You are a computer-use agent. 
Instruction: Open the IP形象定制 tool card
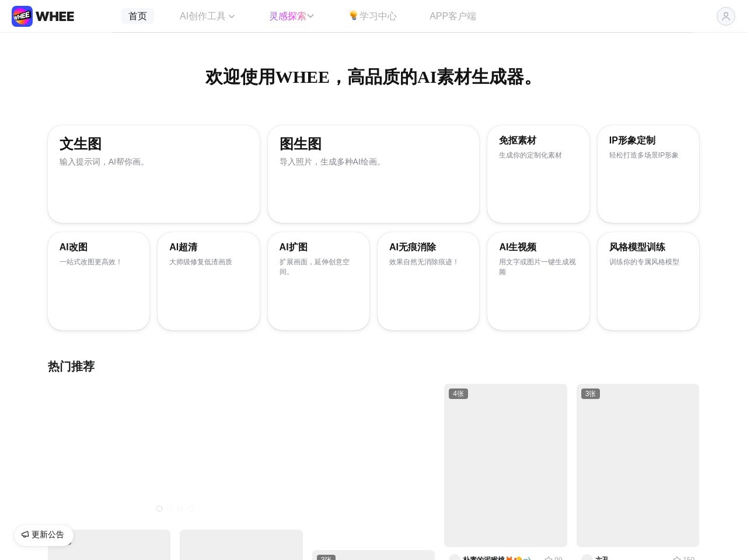tap(648, 174)
